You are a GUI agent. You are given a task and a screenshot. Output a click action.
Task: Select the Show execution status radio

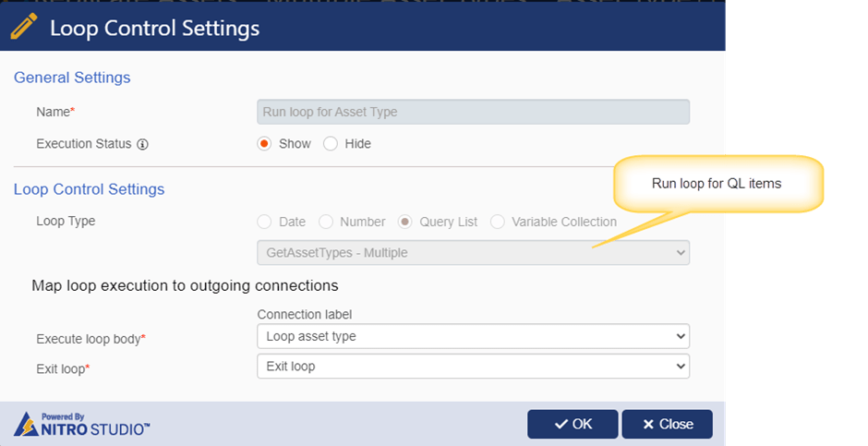264,144
